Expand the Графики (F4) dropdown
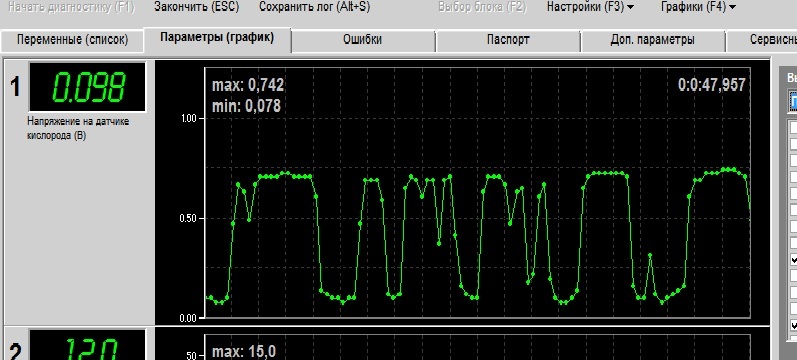Image resolution: width=797 pixels, height=360 pixels. pos(698,7)
